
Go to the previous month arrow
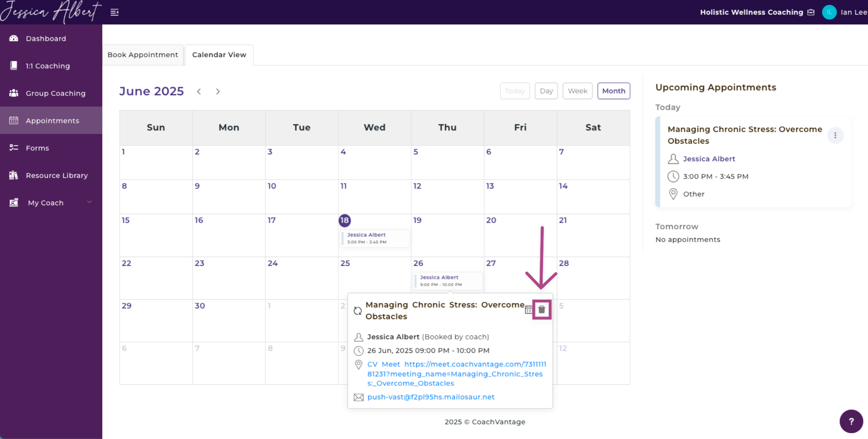pos(199,92)
